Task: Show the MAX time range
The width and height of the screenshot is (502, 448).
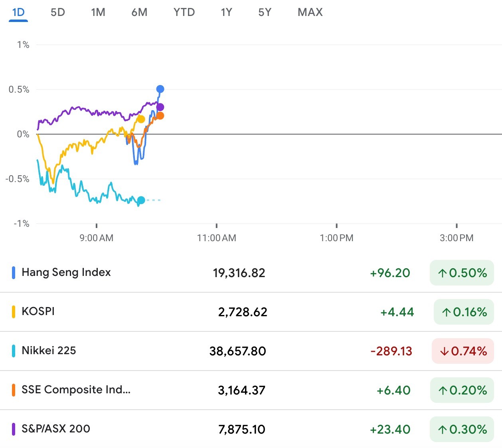Action: click(x=310, y=12)
